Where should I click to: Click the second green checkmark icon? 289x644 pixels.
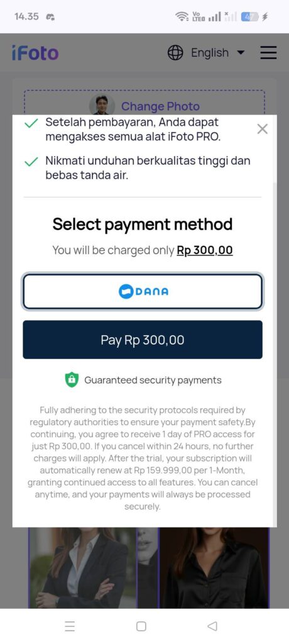(31, 162)
